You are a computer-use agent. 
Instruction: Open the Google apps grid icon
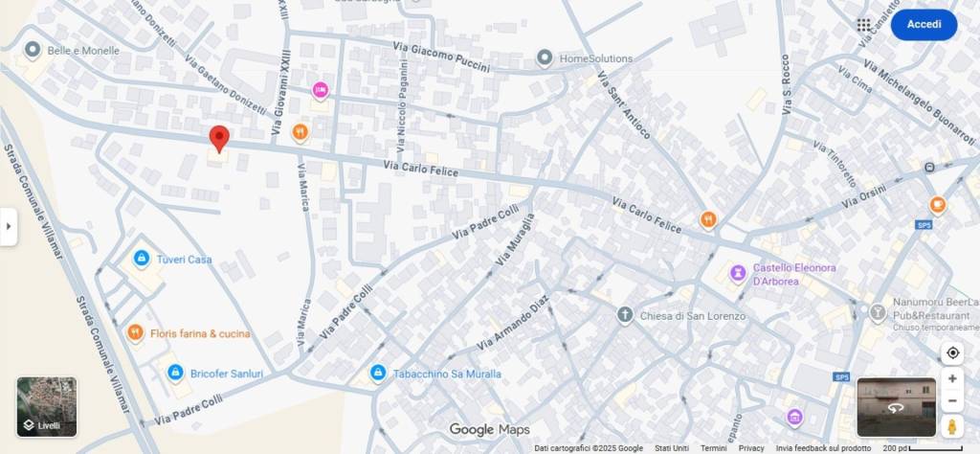point(863,25)
